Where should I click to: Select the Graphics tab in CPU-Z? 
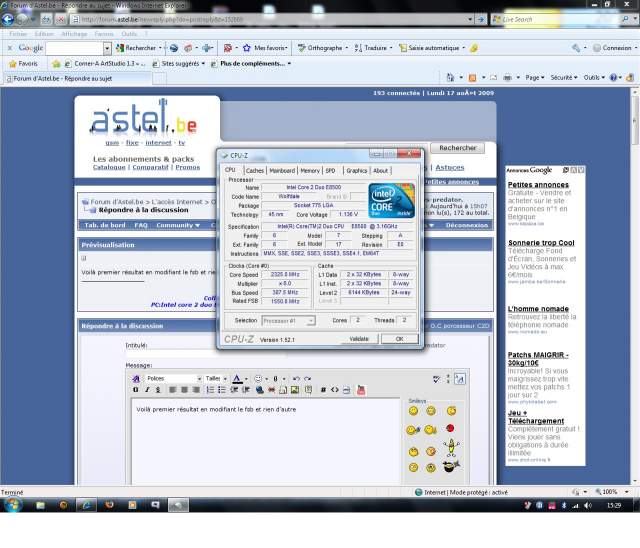coord(356,171)
